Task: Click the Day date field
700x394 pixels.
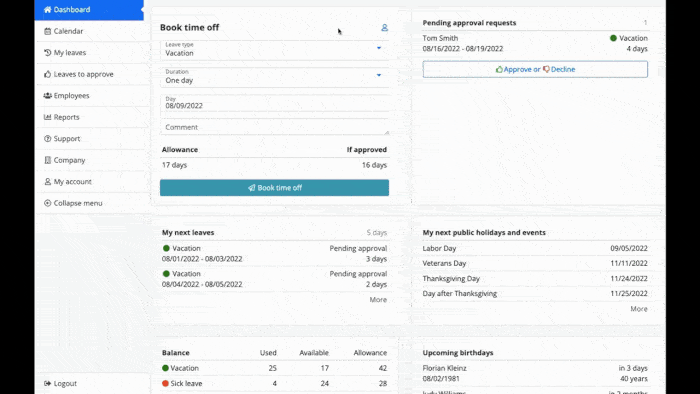Action: pos(274,103)
